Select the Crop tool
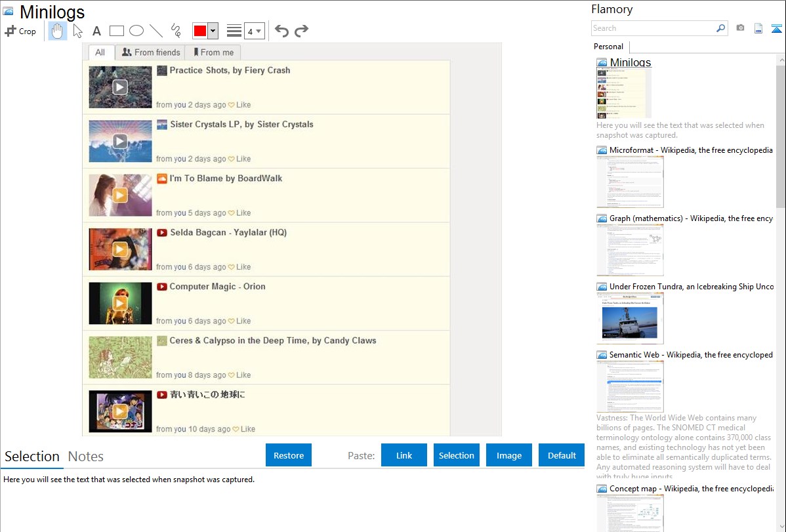Viewport: 786px width, 532px height. point(20,31)
